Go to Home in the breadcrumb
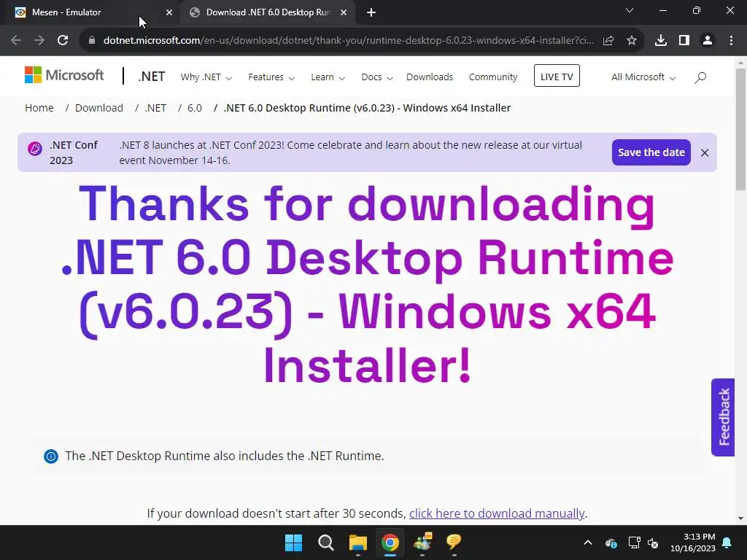Screen dimensions: 747x560 point(39,108)
